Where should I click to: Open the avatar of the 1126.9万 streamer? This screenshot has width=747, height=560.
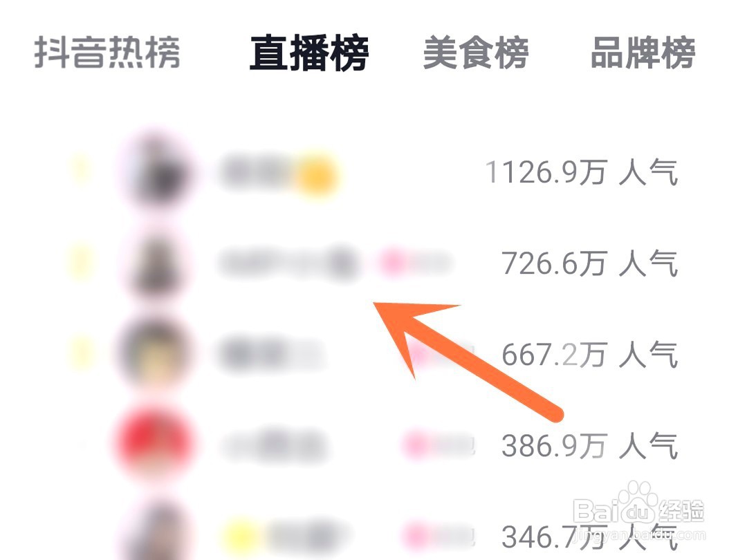point(156,170)
